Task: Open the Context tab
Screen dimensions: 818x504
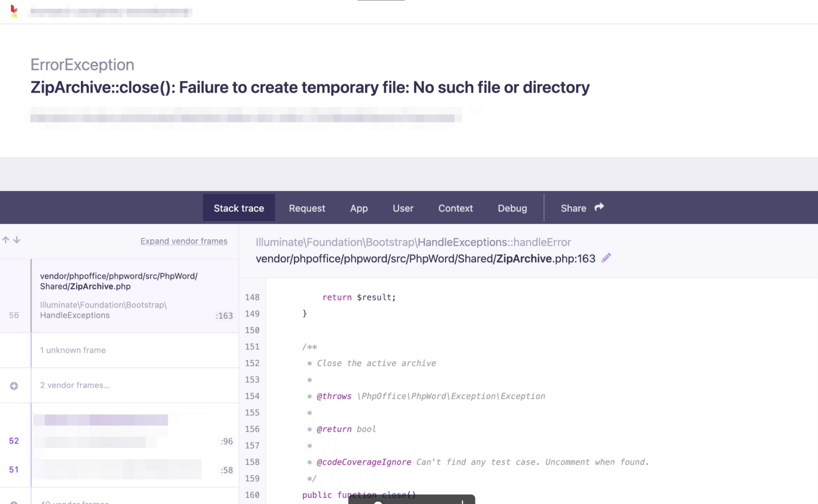Action: tap(455, 208)
